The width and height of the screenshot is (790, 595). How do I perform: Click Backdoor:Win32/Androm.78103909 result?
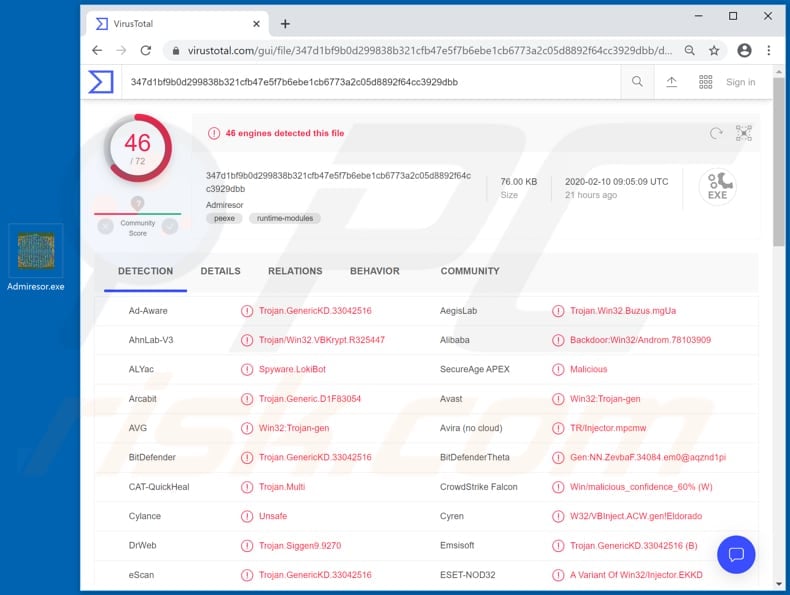point(640,340)
